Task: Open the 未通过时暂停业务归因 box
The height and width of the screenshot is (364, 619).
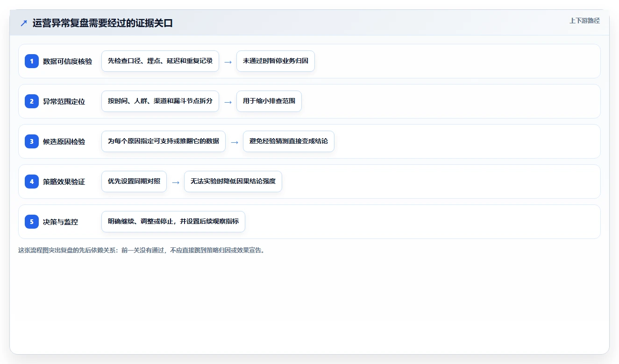Action: [276, 61]
